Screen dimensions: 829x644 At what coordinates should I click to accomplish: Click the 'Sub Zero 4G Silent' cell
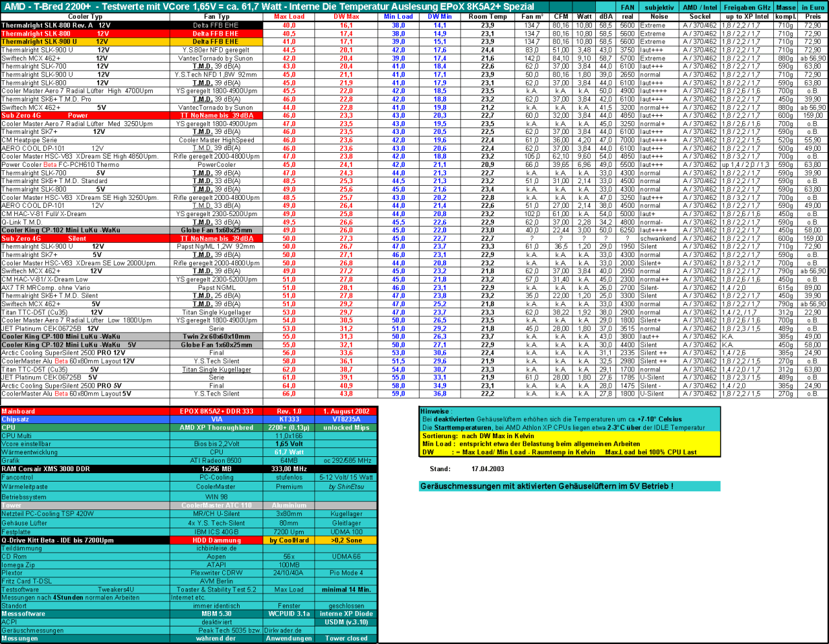point(85,238)
